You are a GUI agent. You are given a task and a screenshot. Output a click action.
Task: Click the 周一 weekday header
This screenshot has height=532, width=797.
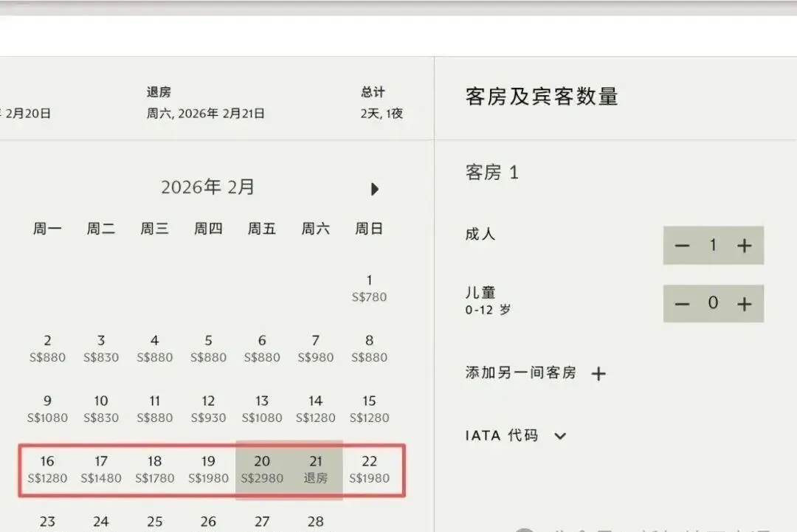[47, 229]
